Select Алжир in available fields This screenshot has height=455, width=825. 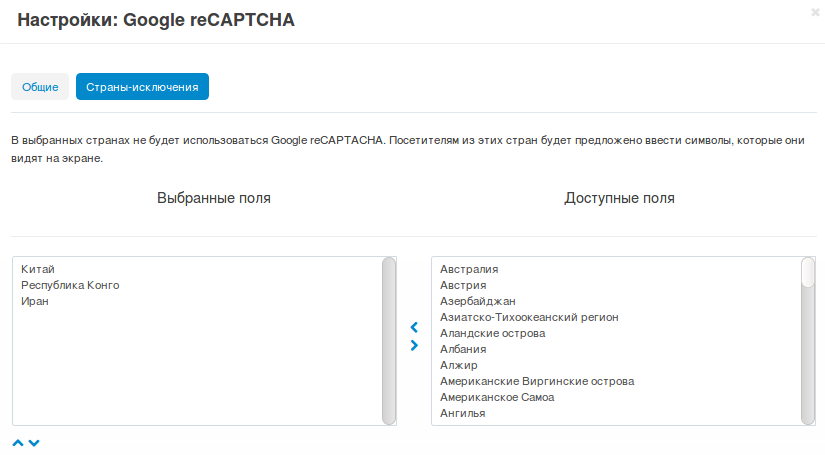(459, 365)
